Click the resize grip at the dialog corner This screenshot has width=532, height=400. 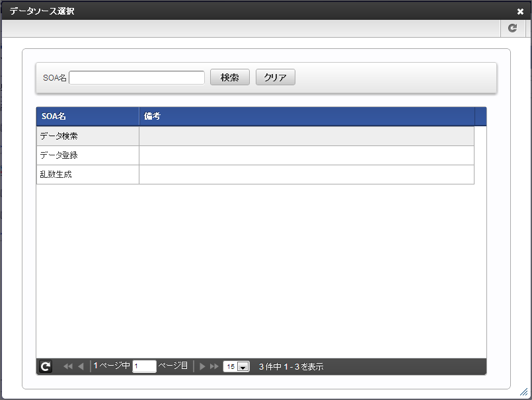(x=524, y=392)
